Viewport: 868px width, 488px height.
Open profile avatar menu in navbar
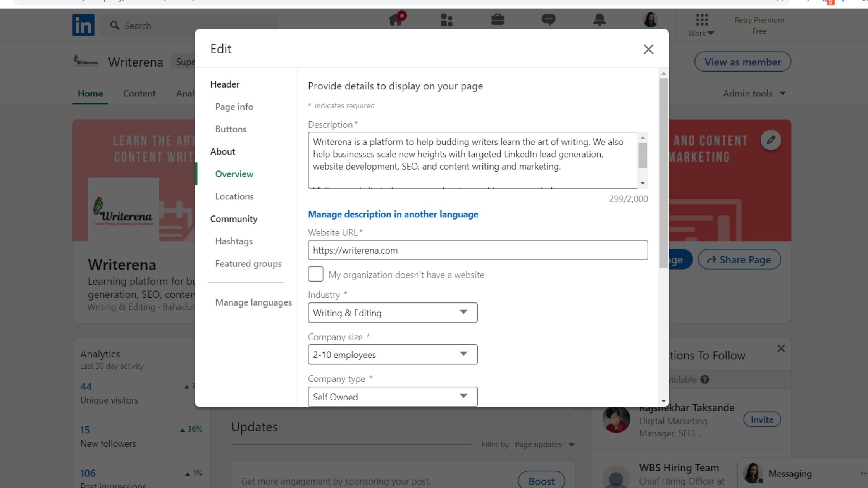click(x=650, y=19)
